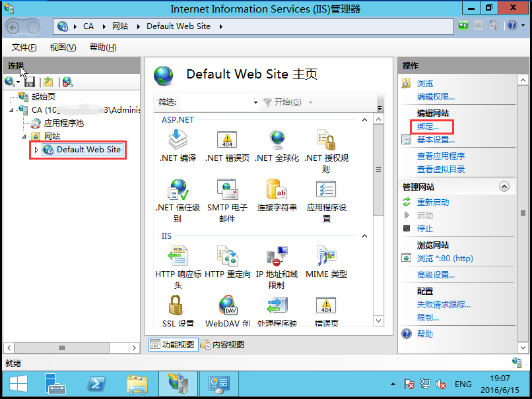
Task: Collapse the ASP.NET section group
Action: pos(364,120)
